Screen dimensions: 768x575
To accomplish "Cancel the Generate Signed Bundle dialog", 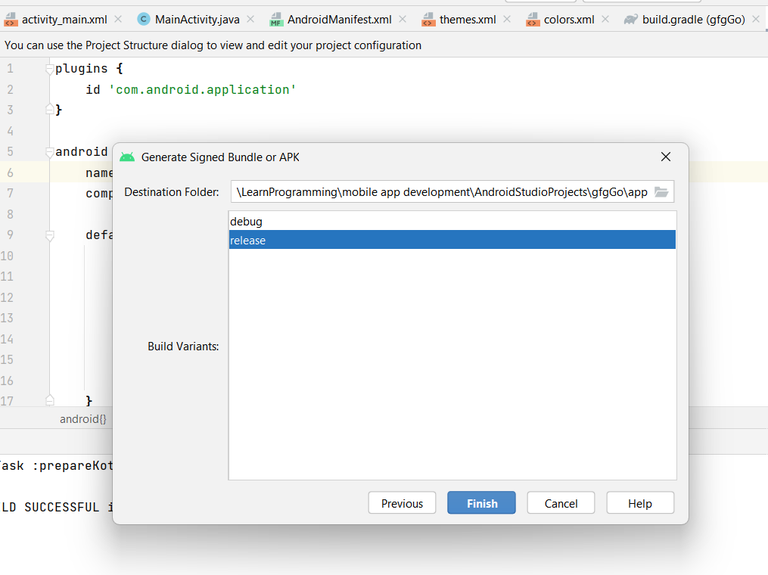I will 561,503.
